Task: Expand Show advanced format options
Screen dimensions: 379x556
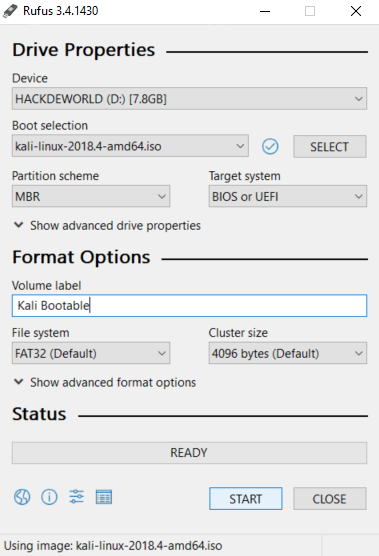Action: (105, 383)
